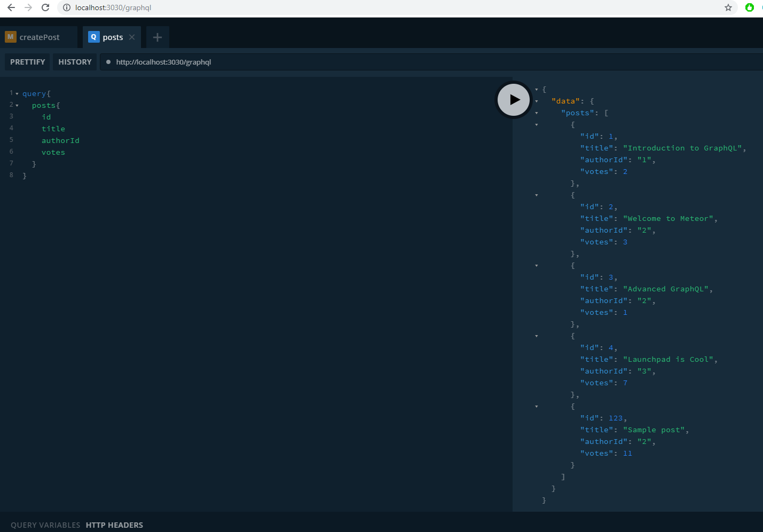Bookmark this page with star icon

click(x=728, y=7)
